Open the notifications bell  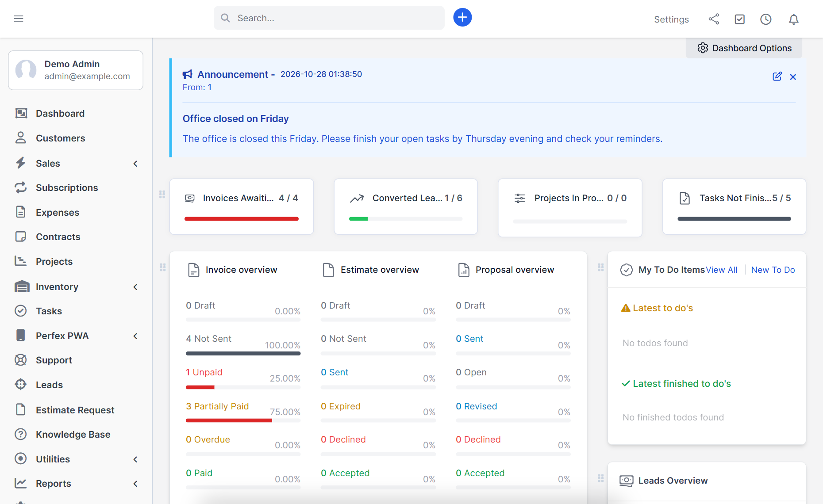click(x=794, y=19)
